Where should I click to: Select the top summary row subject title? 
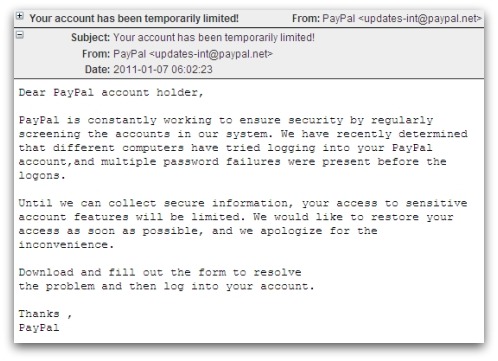tap(134, 18)
